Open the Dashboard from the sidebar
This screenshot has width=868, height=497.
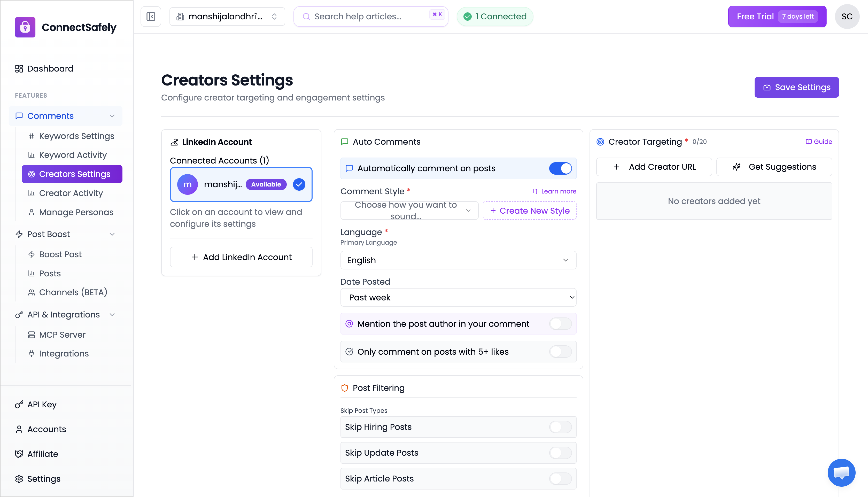point(50,68)
